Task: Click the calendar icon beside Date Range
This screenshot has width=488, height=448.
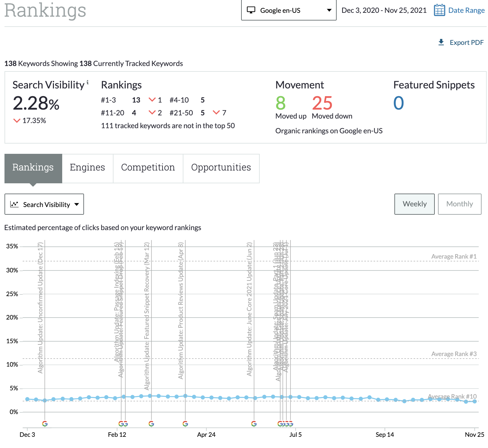Action: point(439,10)
